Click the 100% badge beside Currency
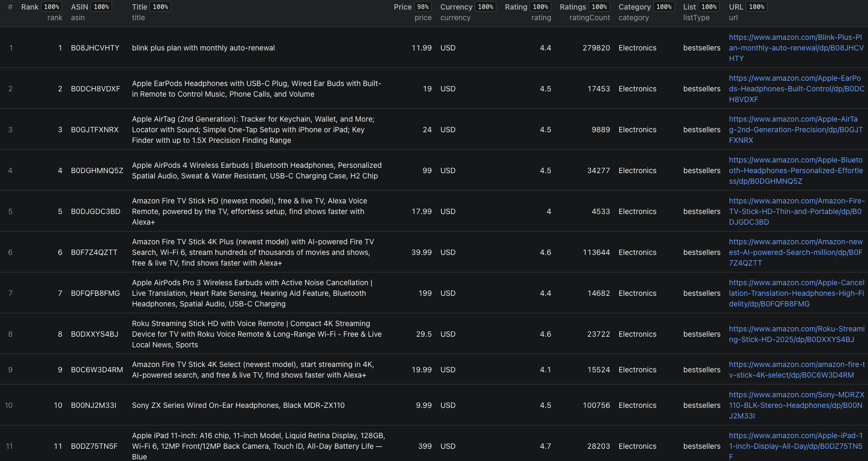This screenshot has width=868, height=461. tap(486, 7)
